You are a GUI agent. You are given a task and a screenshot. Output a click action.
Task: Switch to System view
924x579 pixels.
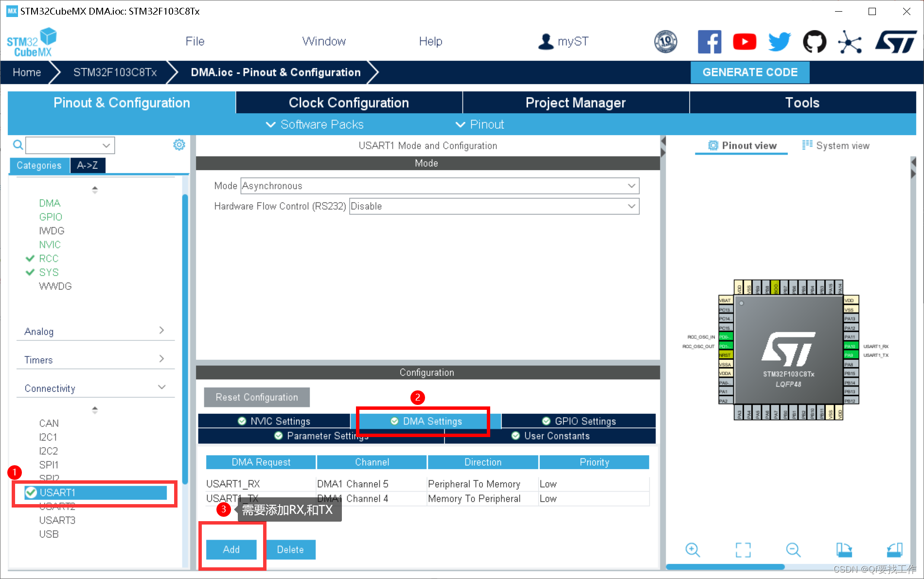pyautogui.click(x=836, y=145)
